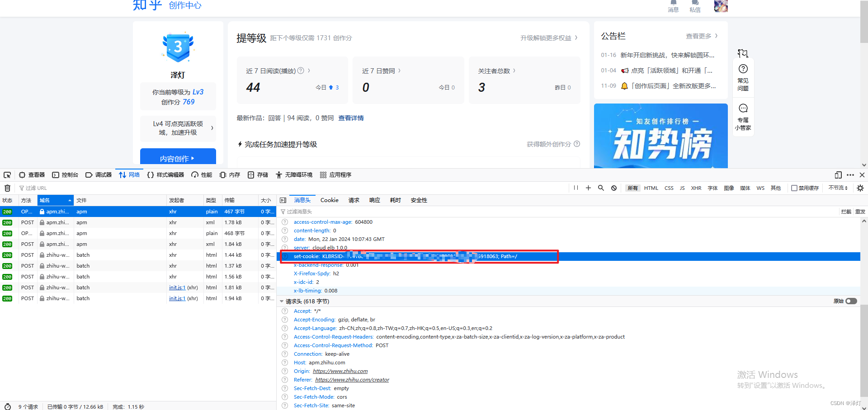Filter requests by images type
Screen dimensions: 868x410
click(x=729, y=188)
